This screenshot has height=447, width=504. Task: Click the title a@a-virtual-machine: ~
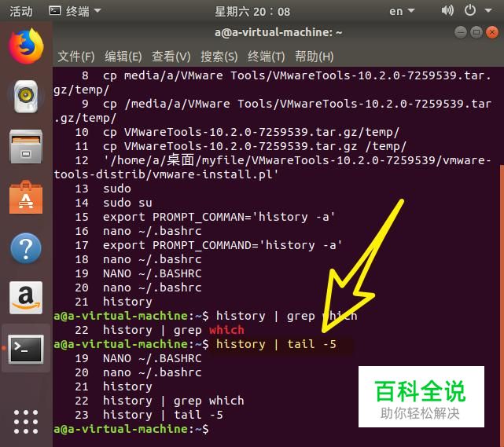278,32
